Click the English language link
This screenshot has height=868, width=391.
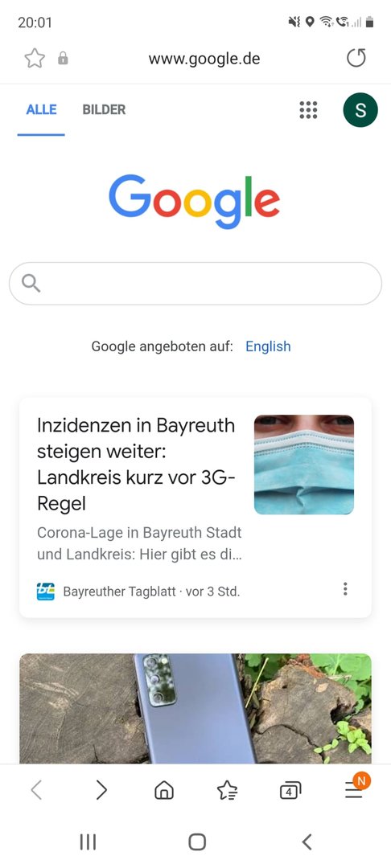268,346
